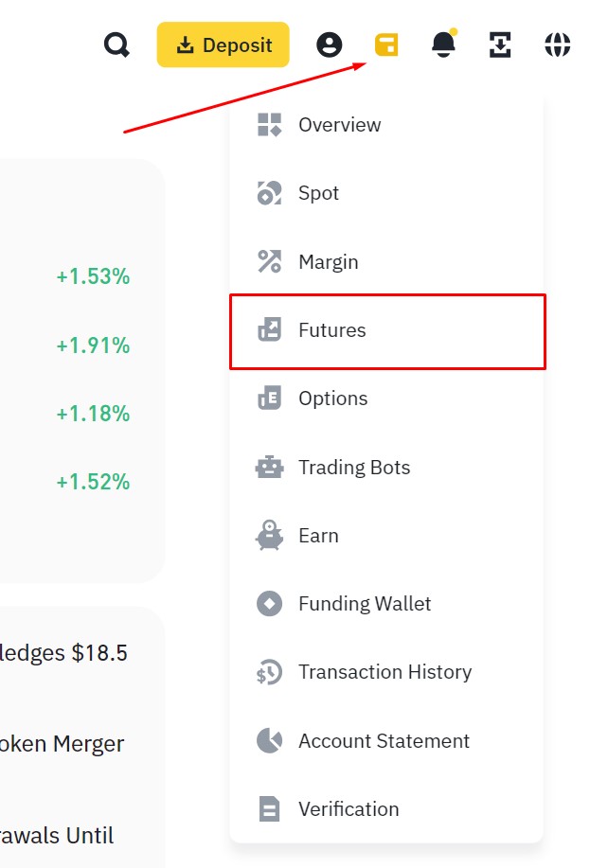
Task: Go to Options in wallet dropdown
Action: (x=332, y=399)
